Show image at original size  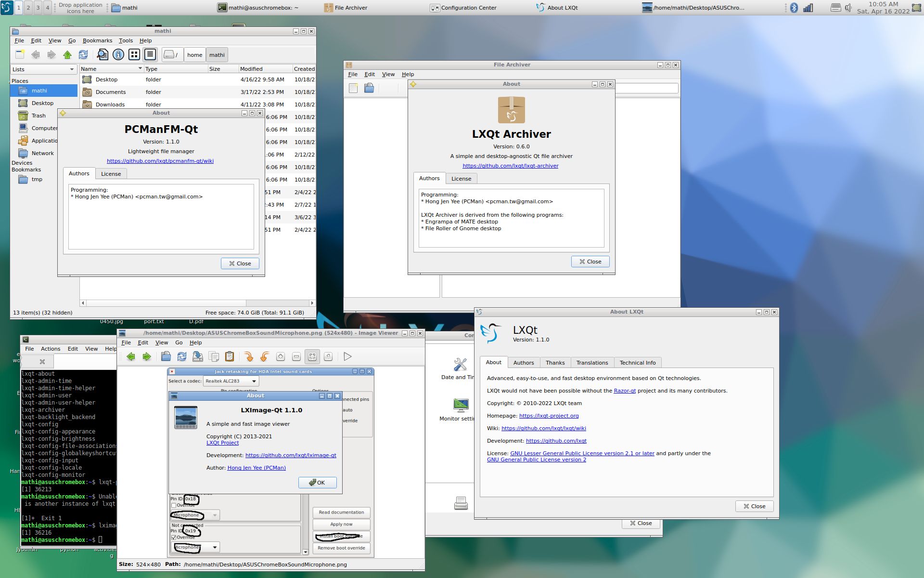[328, 356]
